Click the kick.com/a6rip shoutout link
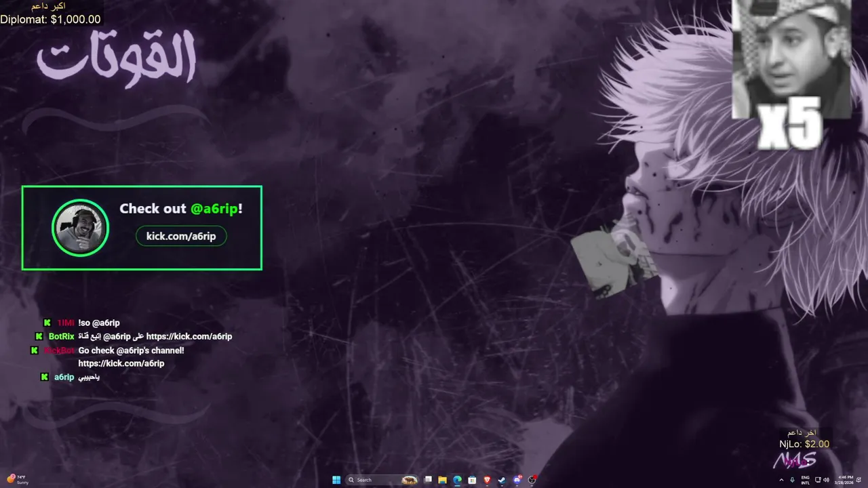The image size is (868, 488). 181,236
